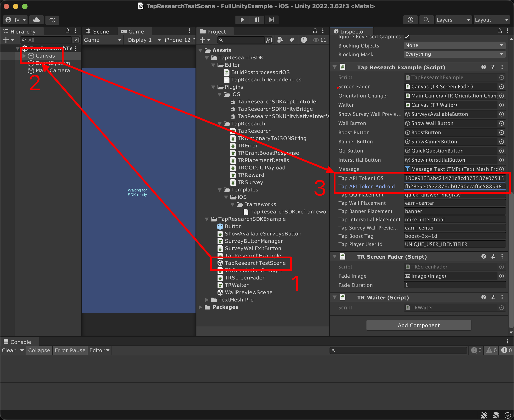
Task: Toggle hidden packages visibility eye icon
Action: click(319, 40)
